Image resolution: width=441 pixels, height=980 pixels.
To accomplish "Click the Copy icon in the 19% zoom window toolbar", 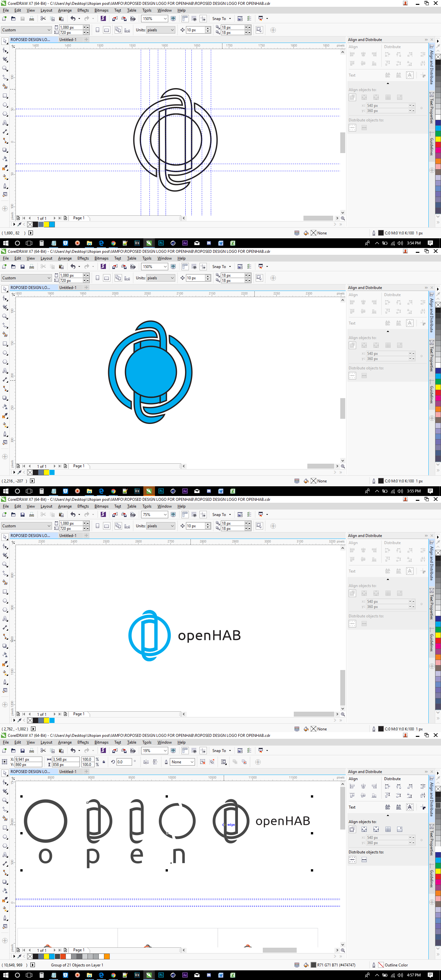I will (x=52, y=751).
